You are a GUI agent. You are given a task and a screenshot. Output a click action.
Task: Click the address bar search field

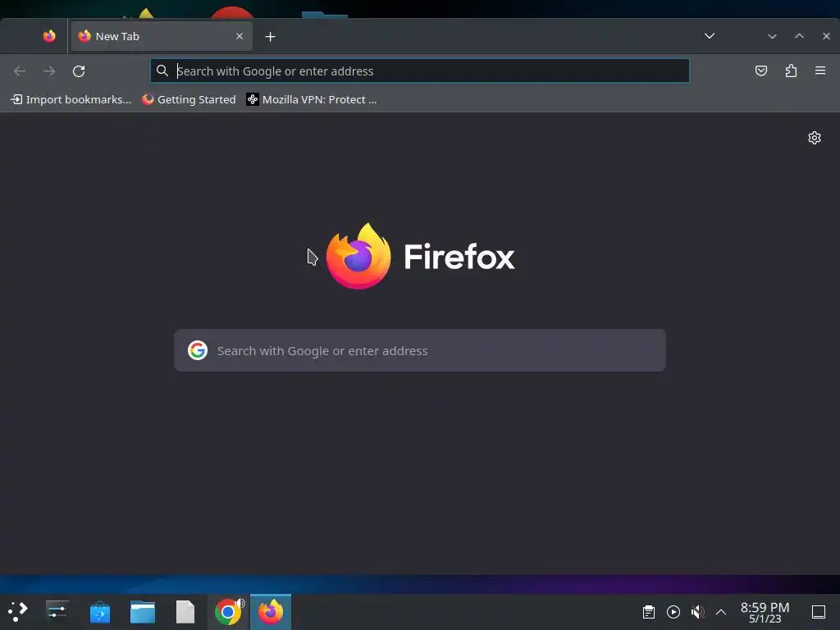tap(419, 71)
